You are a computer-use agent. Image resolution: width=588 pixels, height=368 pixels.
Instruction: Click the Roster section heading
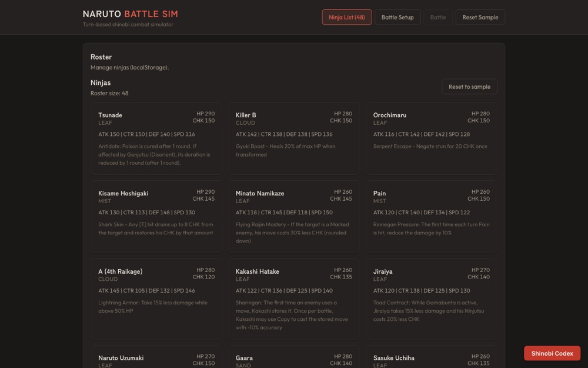click(101, 57)
